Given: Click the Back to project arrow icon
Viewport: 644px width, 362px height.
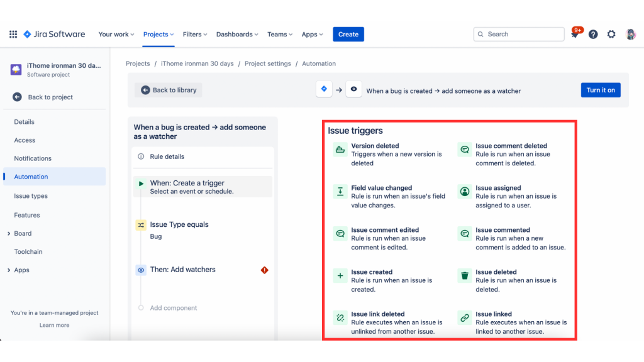Looking at the screenshot, I should 17,97.
